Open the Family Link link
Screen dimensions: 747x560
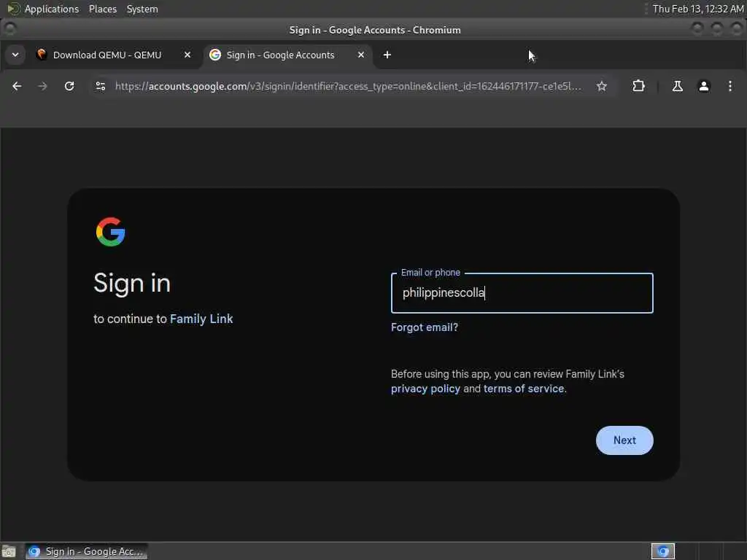click(201, 319)
